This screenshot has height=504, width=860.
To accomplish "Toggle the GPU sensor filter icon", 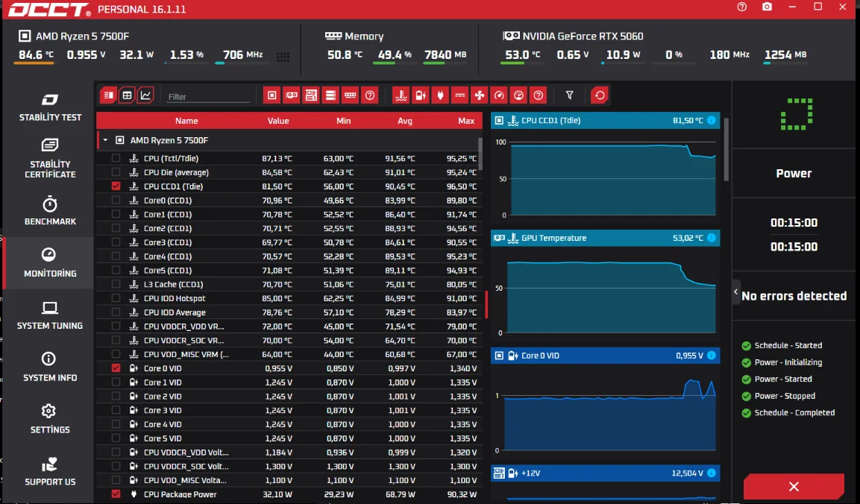I will [x=291, y=95].
